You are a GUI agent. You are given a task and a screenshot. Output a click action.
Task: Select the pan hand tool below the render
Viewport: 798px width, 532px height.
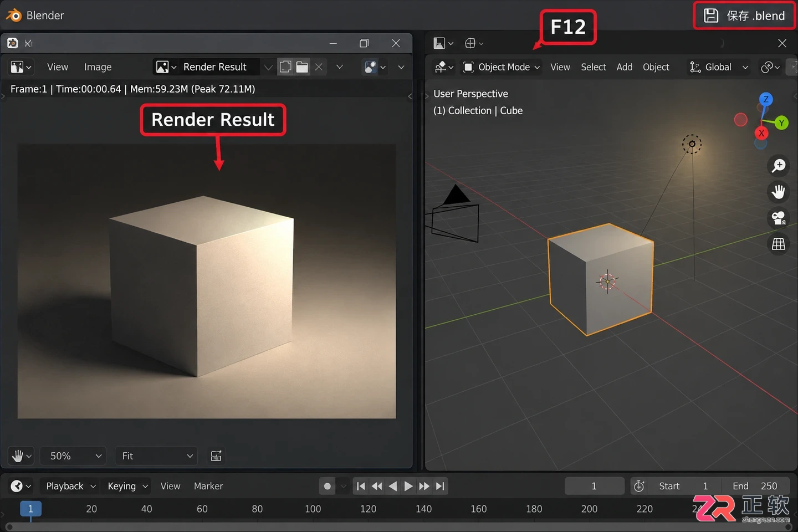click(x=21, y=456)
